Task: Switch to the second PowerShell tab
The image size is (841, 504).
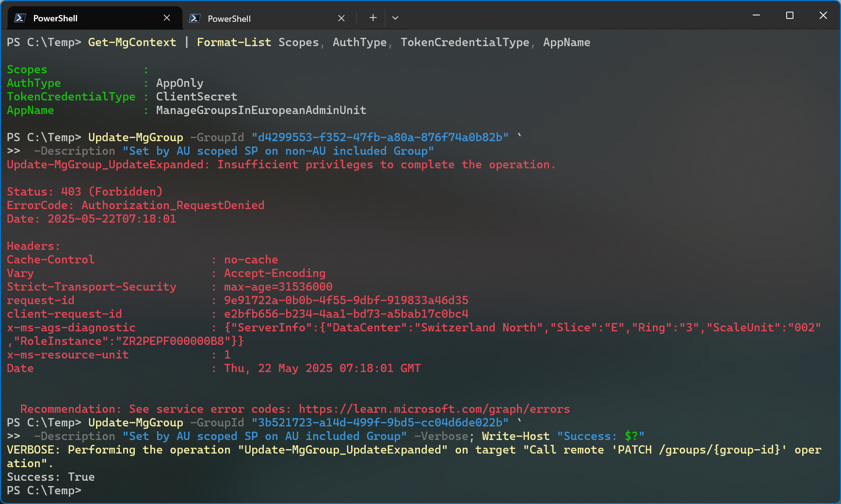Action: coord(243,18)
